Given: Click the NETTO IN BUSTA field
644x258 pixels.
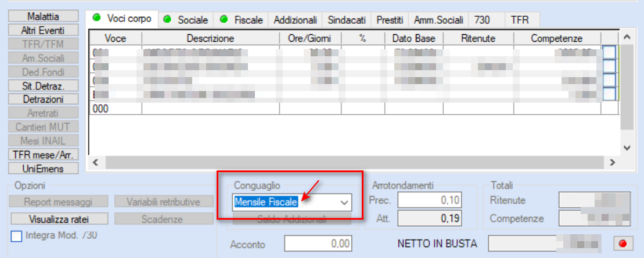Looking at the screenshot, I should coord(545,244).
